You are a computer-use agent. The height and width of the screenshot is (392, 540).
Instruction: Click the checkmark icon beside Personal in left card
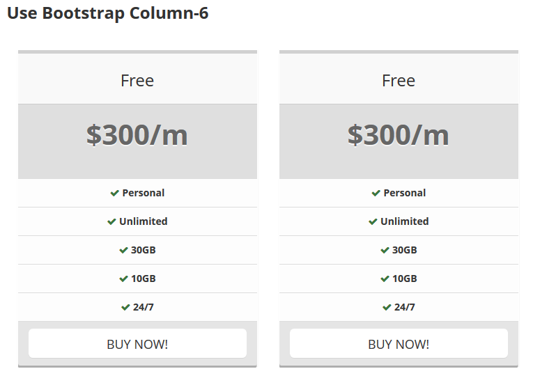pos(115,193)
